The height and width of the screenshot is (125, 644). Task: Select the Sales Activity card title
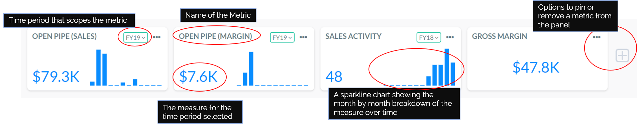pos(353,36)
